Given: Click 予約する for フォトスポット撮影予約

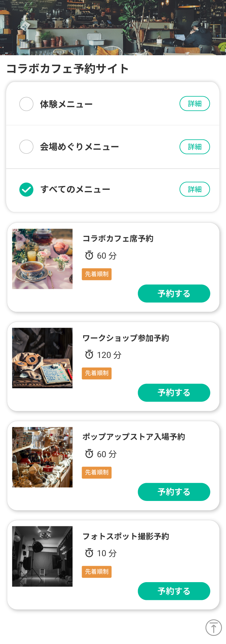Looking at the screenshot, I should (x=174, y=591).
